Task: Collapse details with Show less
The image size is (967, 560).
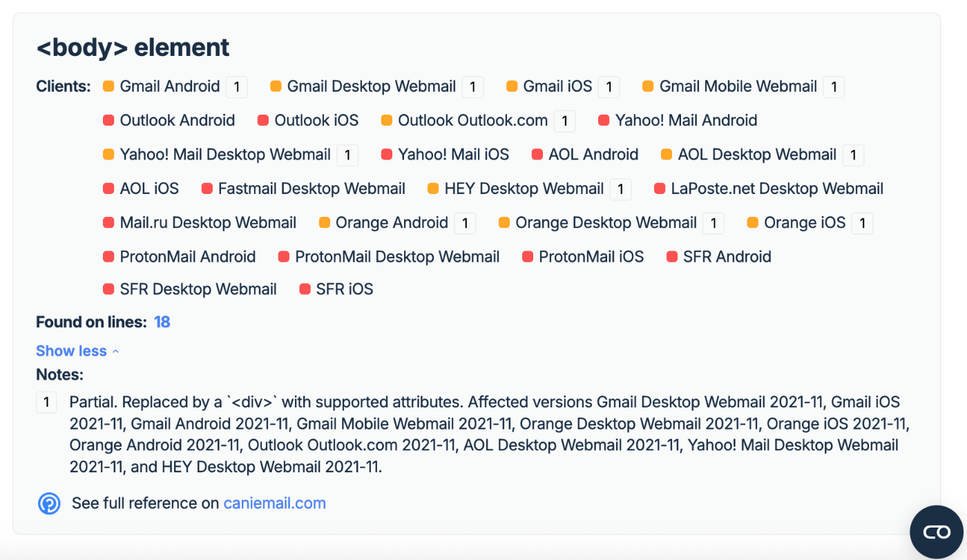Action: pos(71,351)
